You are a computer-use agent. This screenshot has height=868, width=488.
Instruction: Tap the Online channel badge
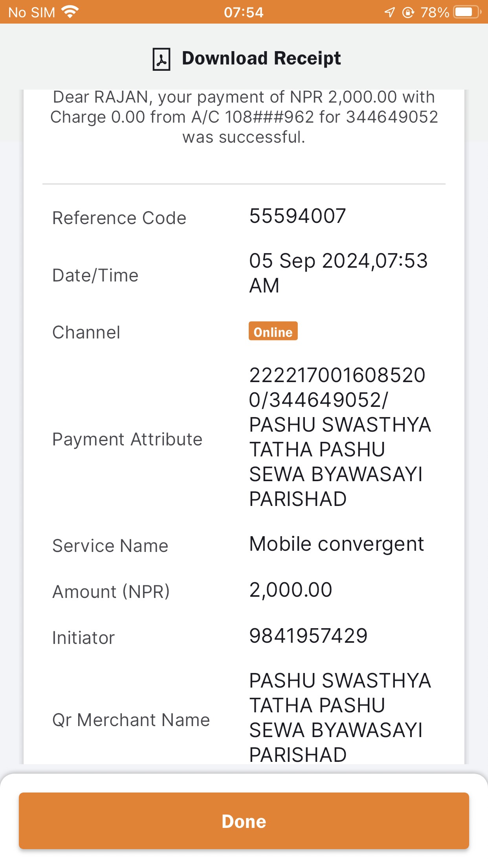(x=273, y=331)
